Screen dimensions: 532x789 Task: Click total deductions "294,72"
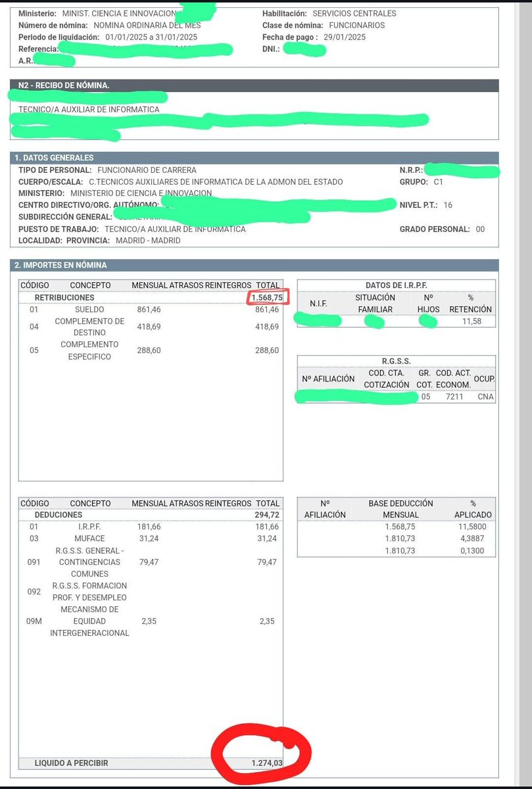[267, 515]
